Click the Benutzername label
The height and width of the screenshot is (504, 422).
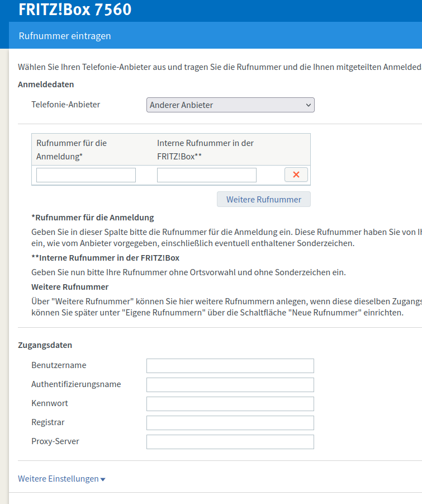[x=59, y=365]
